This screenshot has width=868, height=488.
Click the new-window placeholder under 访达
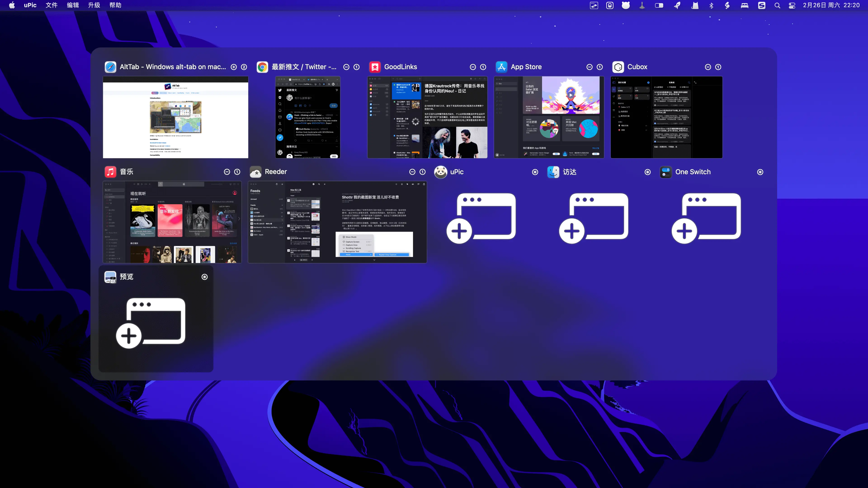click(x=593, y=218)
